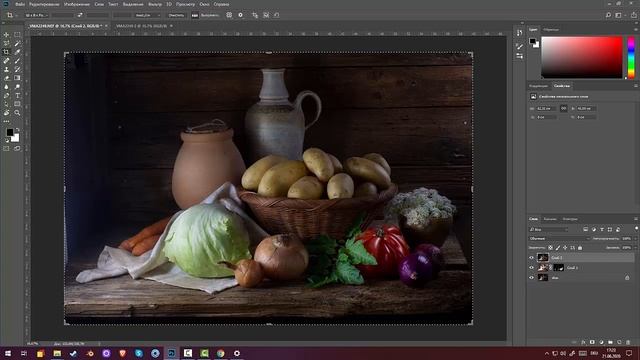The width and height of the screenshot is (640, 360).
Task: Toggle lock image pixels brush icon
Action: pyautogui.click(x=558, y=248)
